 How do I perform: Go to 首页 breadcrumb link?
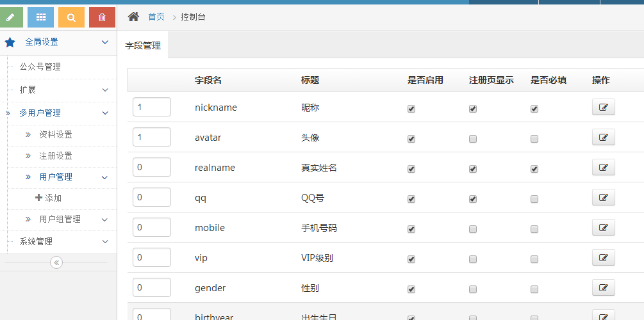pos(156,17)
